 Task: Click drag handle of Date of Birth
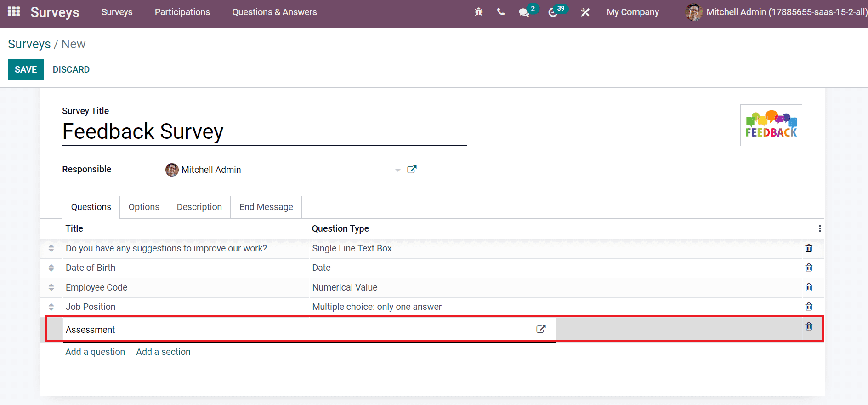pos(51,268)
